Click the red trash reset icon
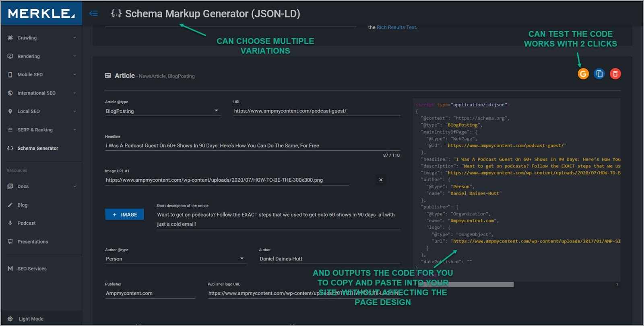644x326 pixels. coord(615,74)
